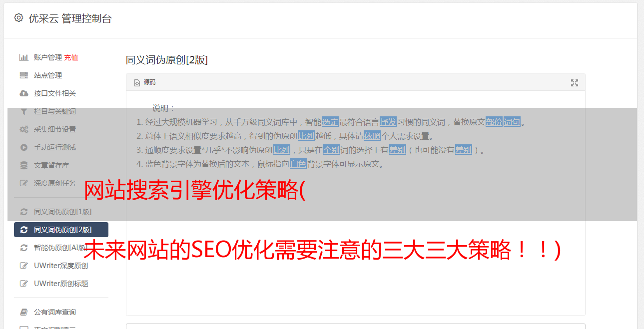This screenshot has height=329, width=644.
Task: Click the refresh icon beside 智能伪原创[AI版]
Action: click(x=23, y=248)
